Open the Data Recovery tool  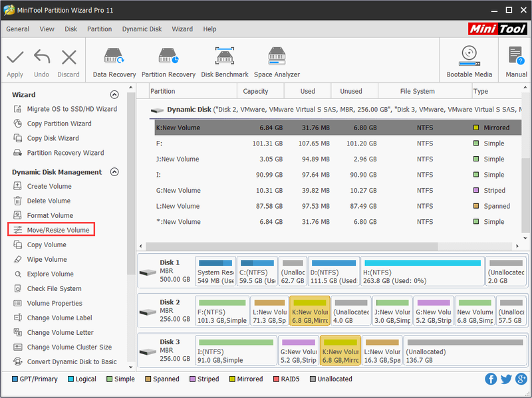(x=114, y=62)
